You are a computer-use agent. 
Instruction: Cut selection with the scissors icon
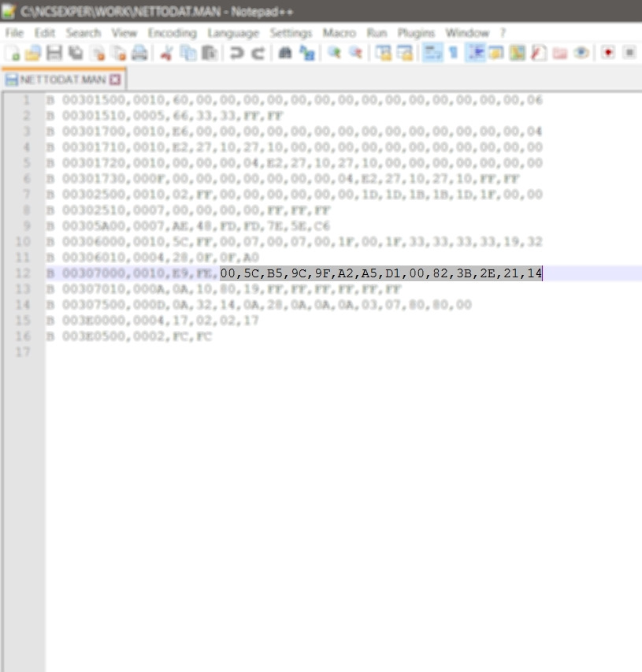click(166, 53)
